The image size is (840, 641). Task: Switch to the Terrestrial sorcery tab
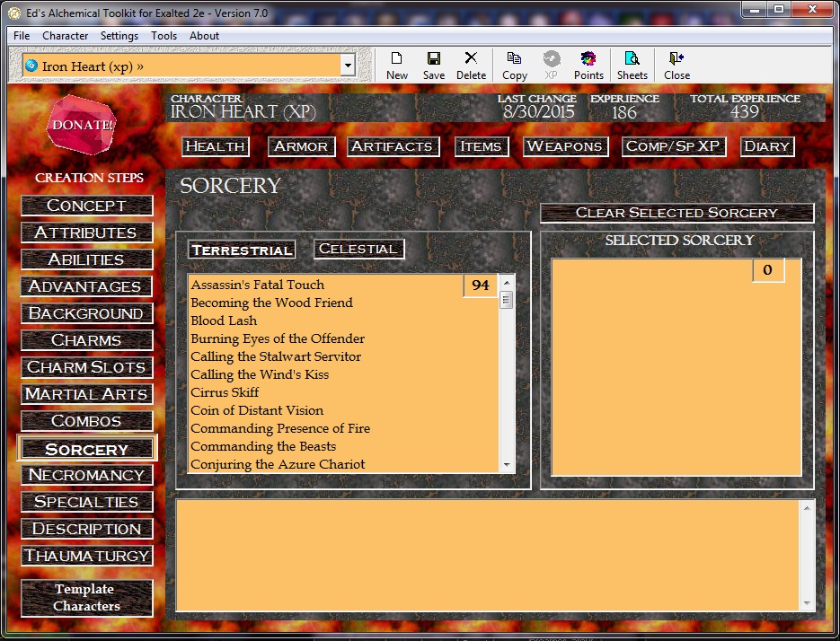[242, 250]
